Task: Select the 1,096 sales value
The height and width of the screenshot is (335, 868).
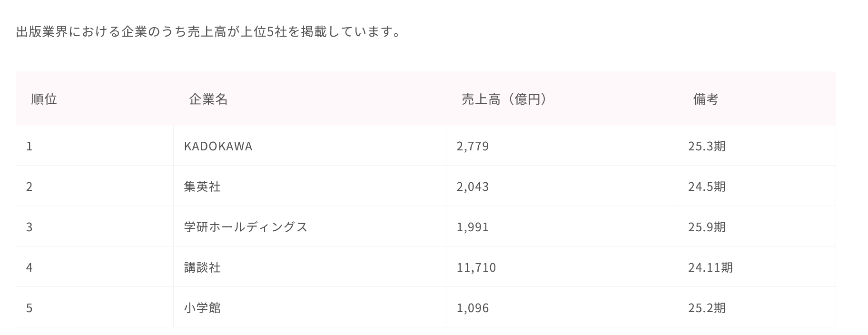Action: (x=473, y=308)
